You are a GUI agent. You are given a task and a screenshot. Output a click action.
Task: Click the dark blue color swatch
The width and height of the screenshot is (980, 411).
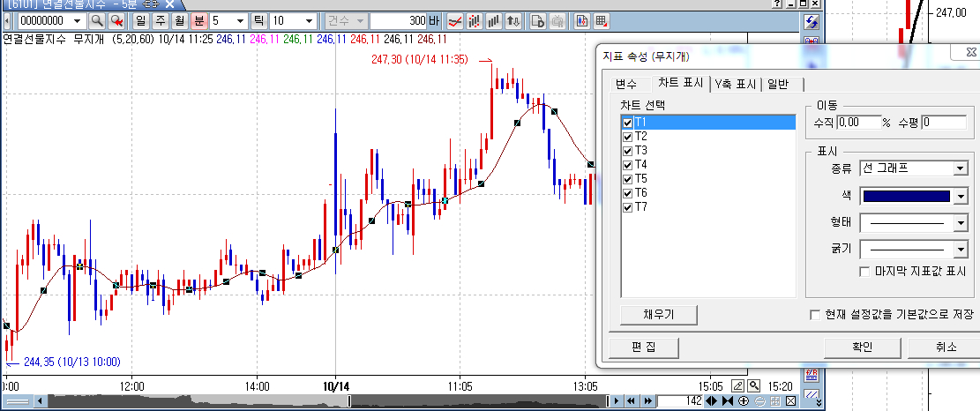click(x=906, y=197)
